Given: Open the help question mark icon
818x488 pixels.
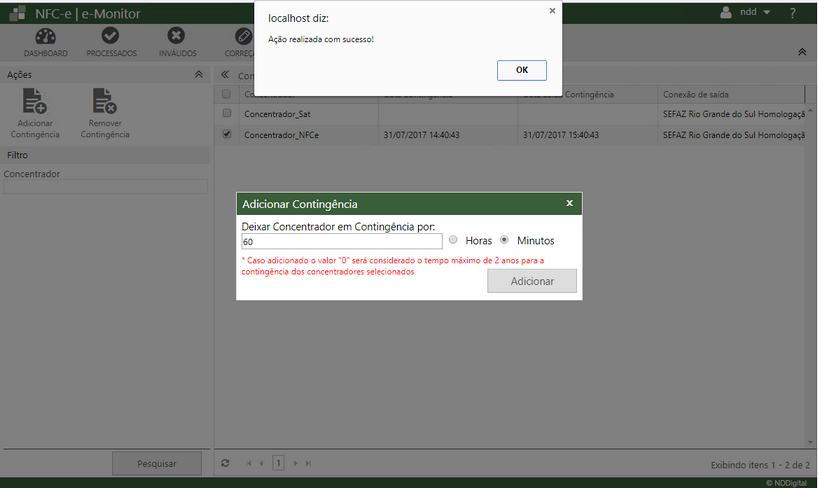Looking at the screenshot, I should pos(792,13).
